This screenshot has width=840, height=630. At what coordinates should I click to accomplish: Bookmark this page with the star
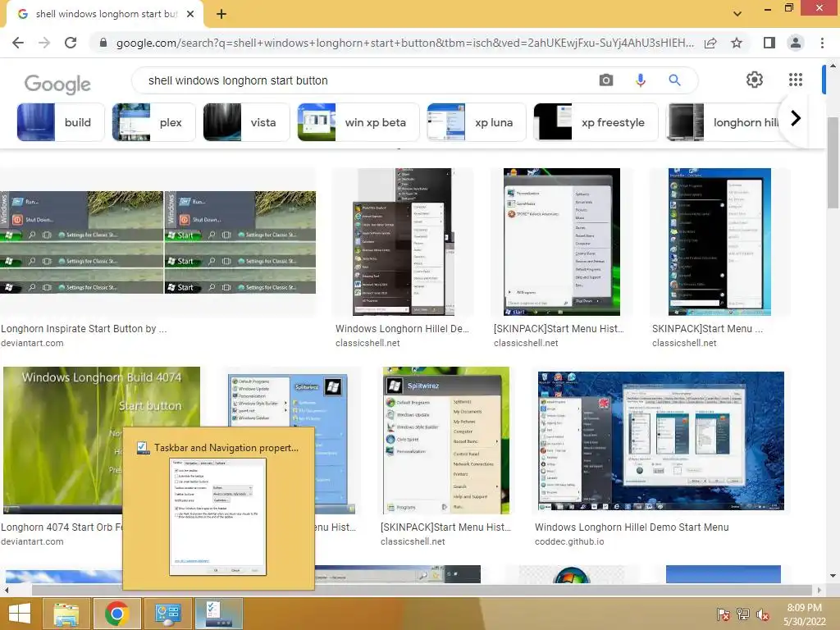click(737, 43)
